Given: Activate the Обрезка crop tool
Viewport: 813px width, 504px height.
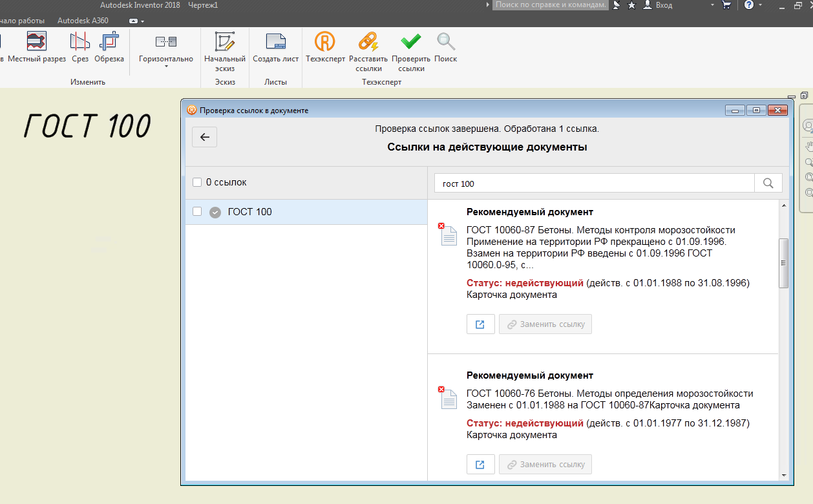Looking at the screenshot, I should pos(109,43).
